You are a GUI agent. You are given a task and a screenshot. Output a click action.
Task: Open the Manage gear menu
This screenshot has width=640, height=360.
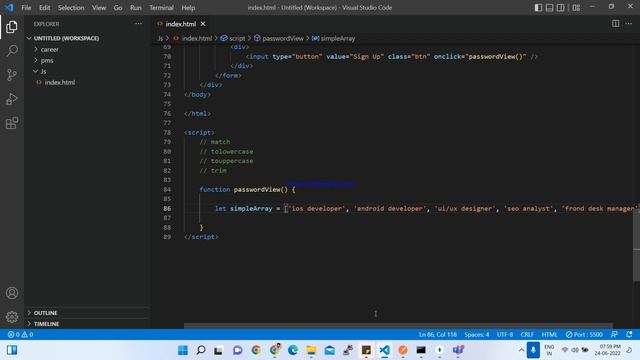[12, 317]
